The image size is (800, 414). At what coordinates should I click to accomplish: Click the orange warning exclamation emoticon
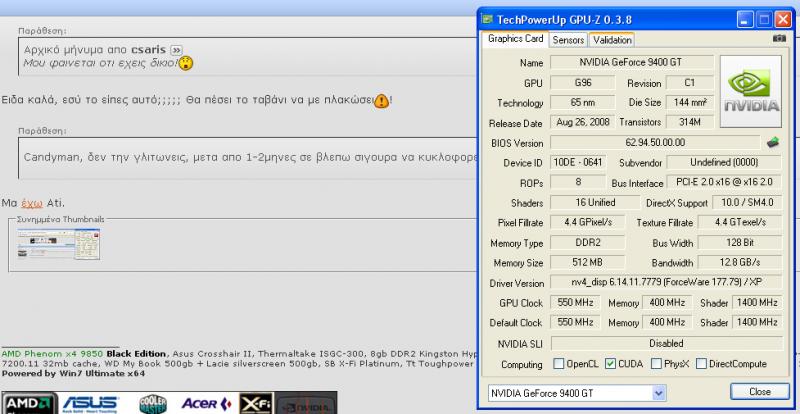point(381,101)
